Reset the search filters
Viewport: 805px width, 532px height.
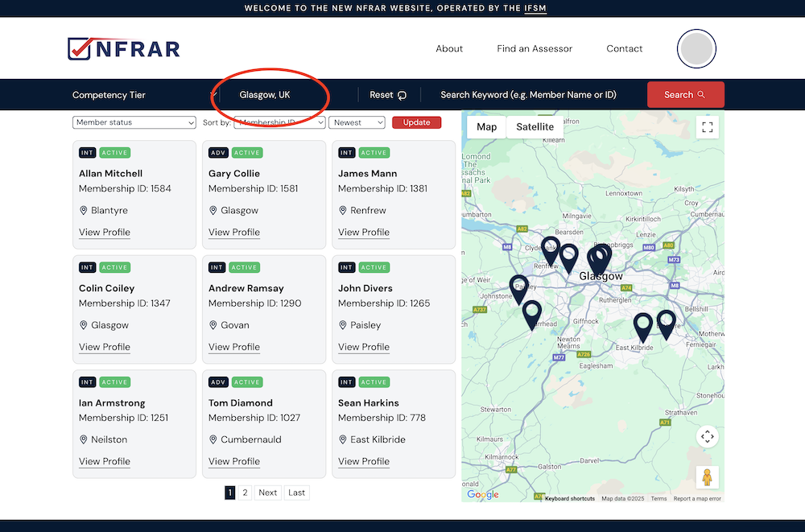click(388, 95)
